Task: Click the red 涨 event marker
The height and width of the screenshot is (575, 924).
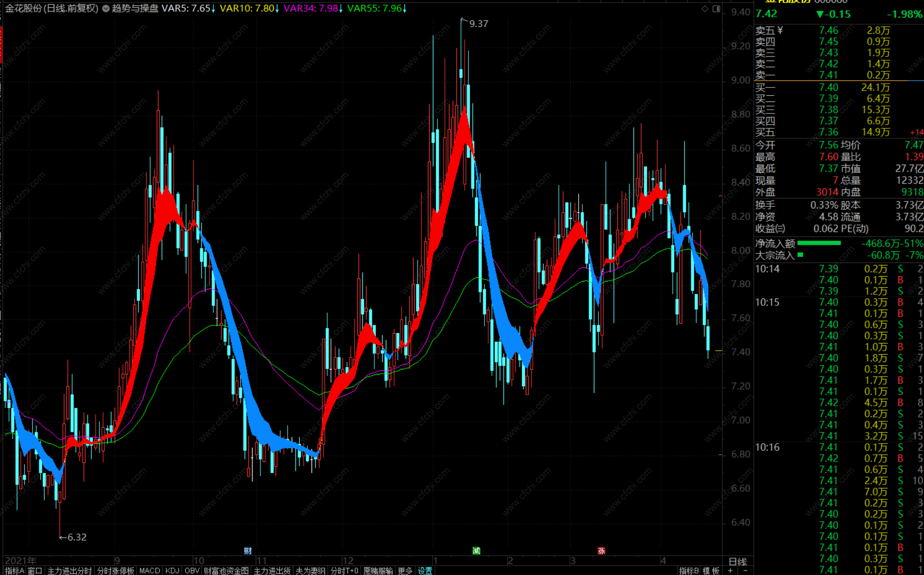Action: pos(601,551)
